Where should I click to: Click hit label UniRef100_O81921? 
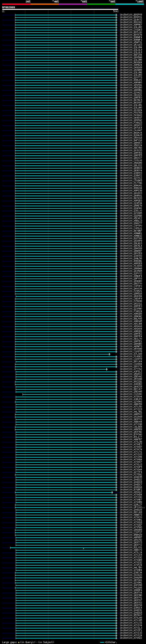(131, 95)
